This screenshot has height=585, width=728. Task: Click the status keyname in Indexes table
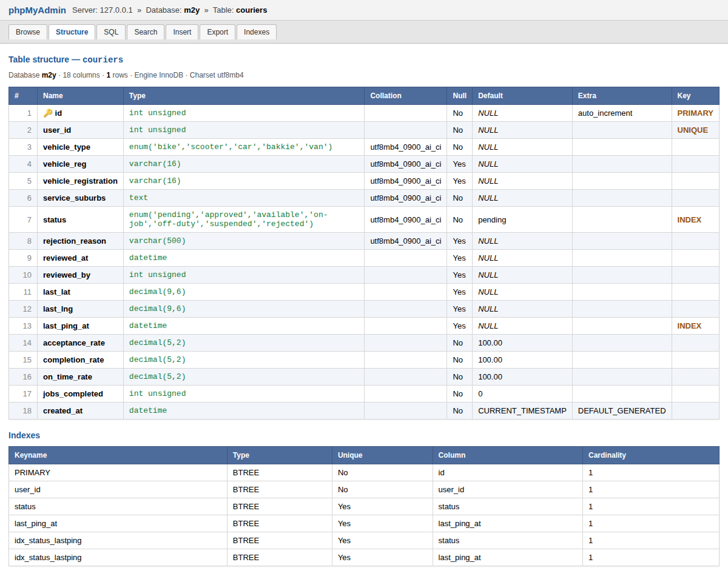[25, 507]
